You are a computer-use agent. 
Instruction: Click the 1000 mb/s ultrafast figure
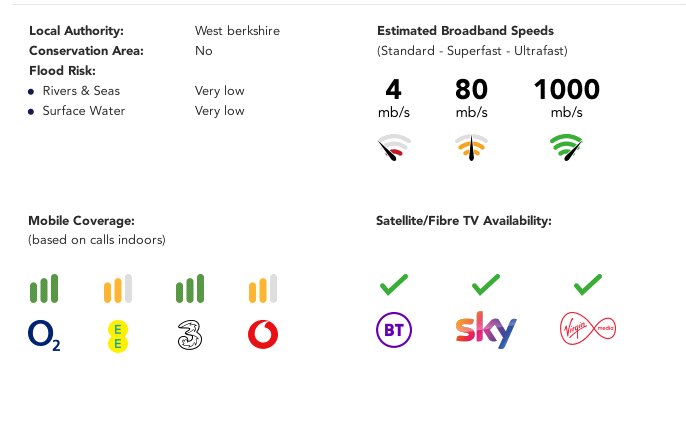click(x=567, y=98)
